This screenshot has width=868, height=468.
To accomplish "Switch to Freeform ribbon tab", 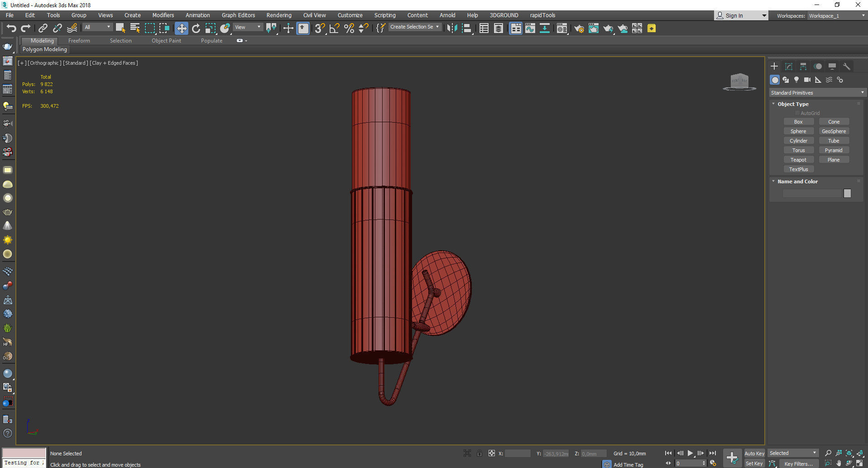I will pos(79,41).
